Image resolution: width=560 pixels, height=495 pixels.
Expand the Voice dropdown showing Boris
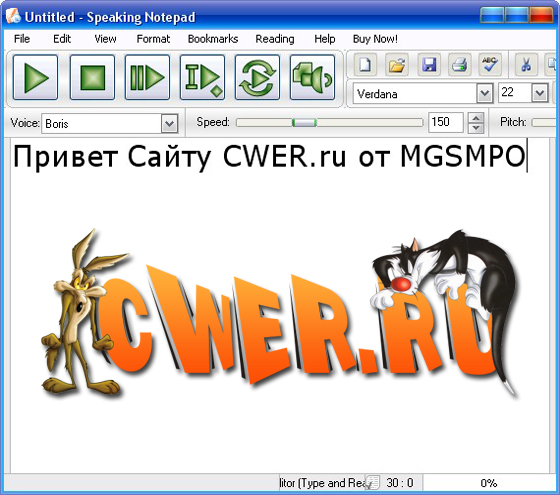[169, 124]
